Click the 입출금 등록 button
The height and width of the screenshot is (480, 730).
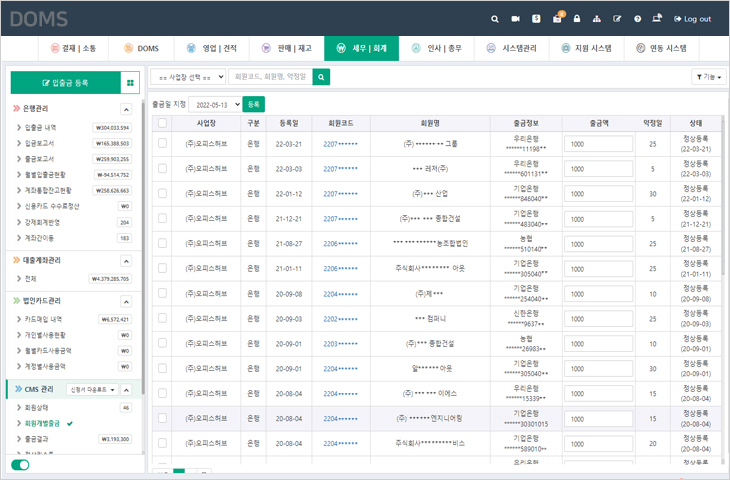click(66, 83)
